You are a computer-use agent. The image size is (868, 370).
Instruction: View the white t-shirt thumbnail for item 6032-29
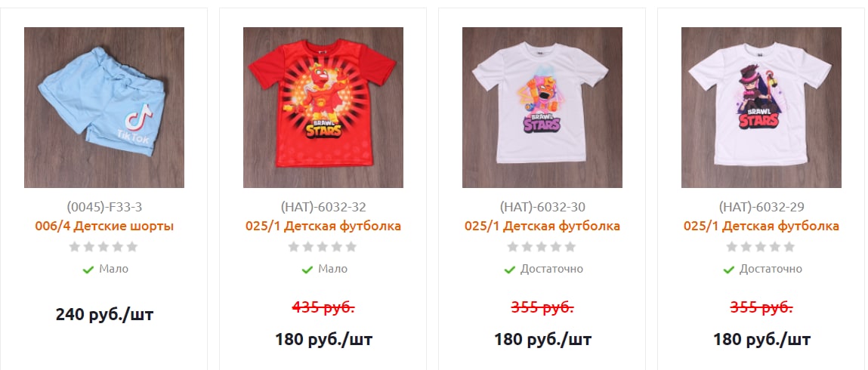click(x=761, y=107)
